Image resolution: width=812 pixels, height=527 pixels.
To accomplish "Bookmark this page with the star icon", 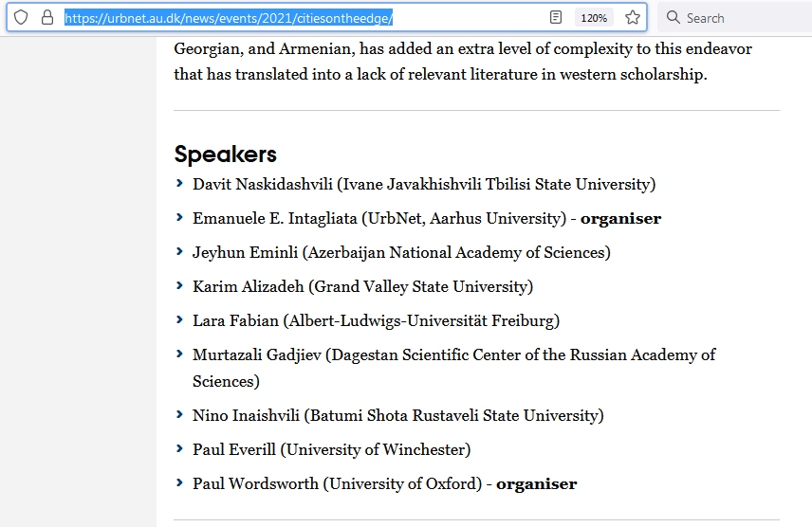I will (633, 17).
